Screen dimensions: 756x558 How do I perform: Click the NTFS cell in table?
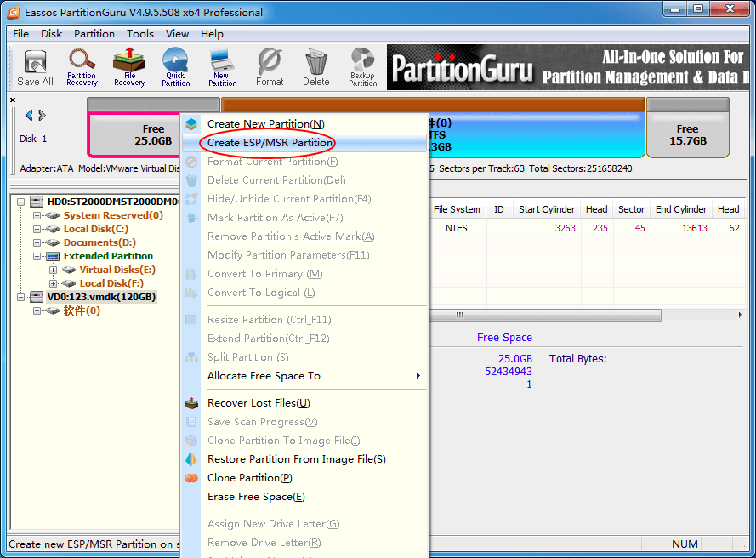click(x=457, y=228)
